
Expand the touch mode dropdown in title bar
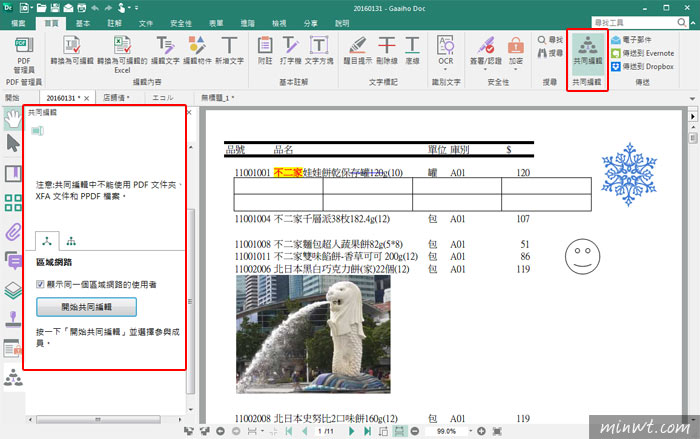(x=130, y=8)
